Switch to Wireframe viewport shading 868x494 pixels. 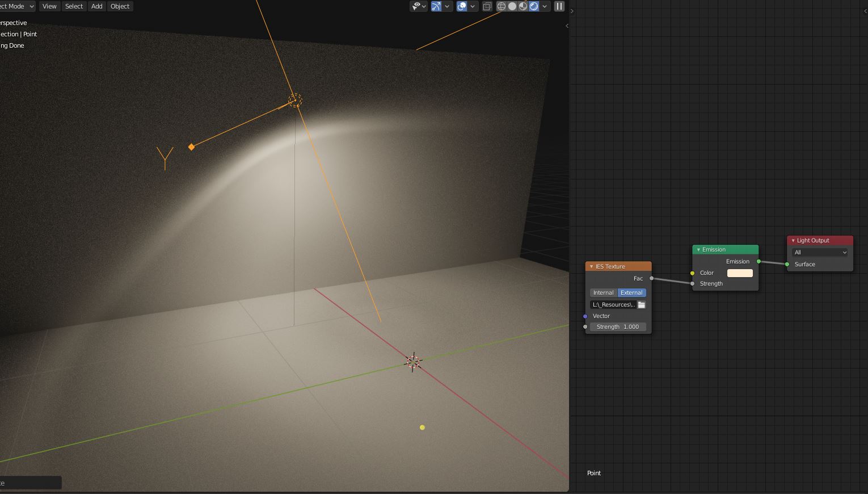point(502,6)
